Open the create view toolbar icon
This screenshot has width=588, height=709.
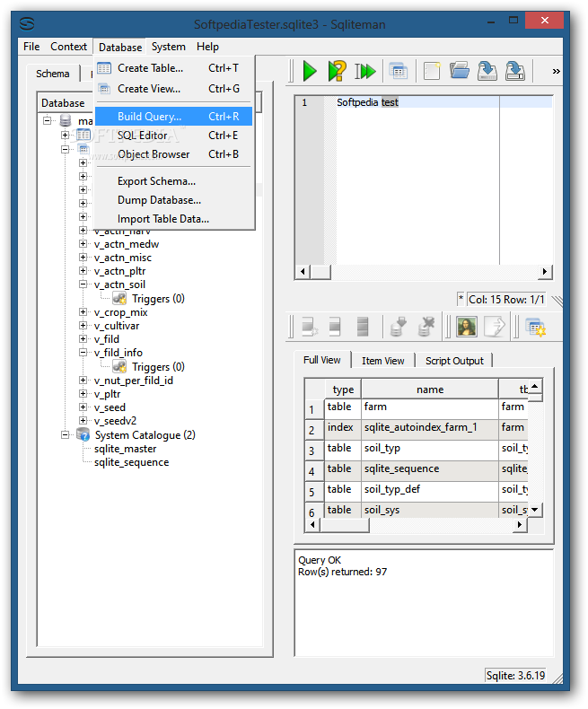(399, 72)
